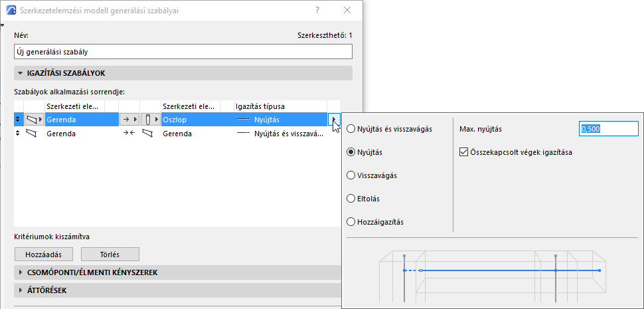Screen dimensions: 644x309
Task: Click the Hozzáadás button
Action: point(44,255)
